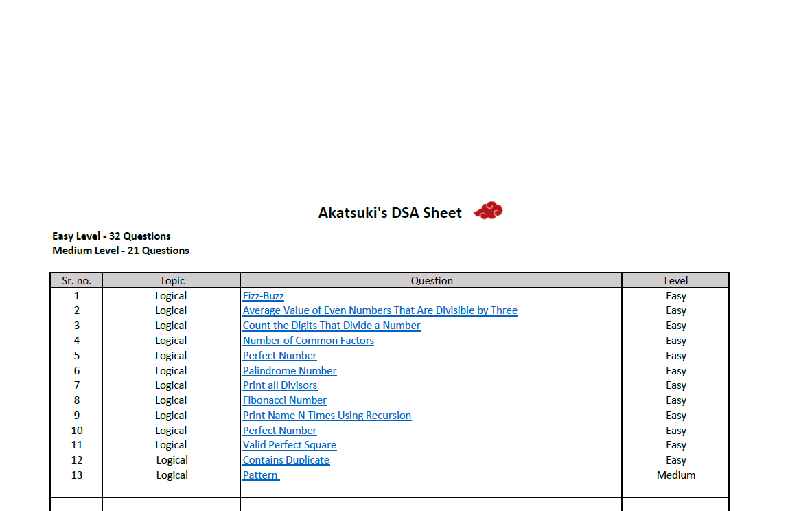Select the Question column header
The height and width of the screenshot is (511, 812).
tap(431, 280)
